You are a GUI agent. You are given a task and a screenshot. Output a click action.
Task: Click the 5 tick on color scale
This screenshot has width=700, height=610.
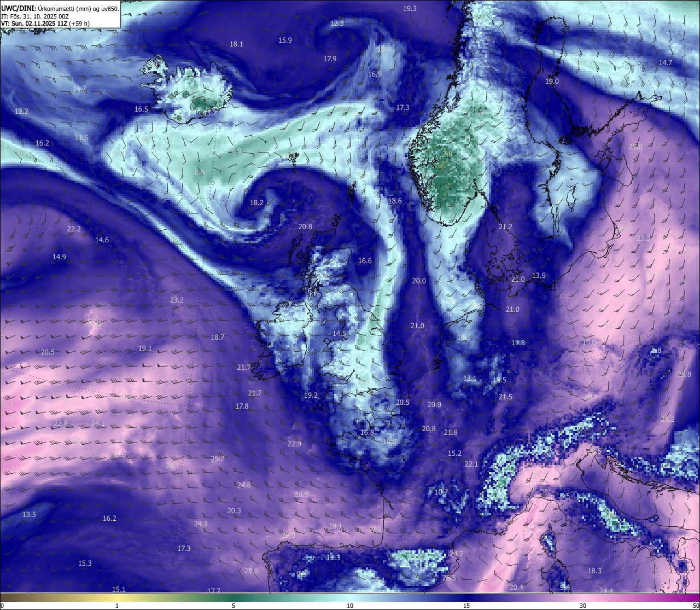pos(234,606)
